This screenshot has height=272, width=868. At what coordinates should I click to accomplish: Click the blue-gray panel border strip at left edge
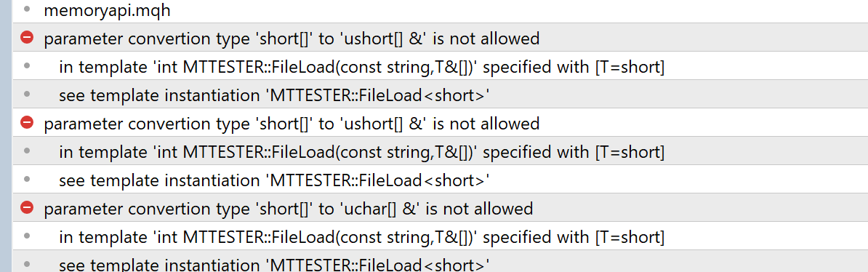pos(6,136)
